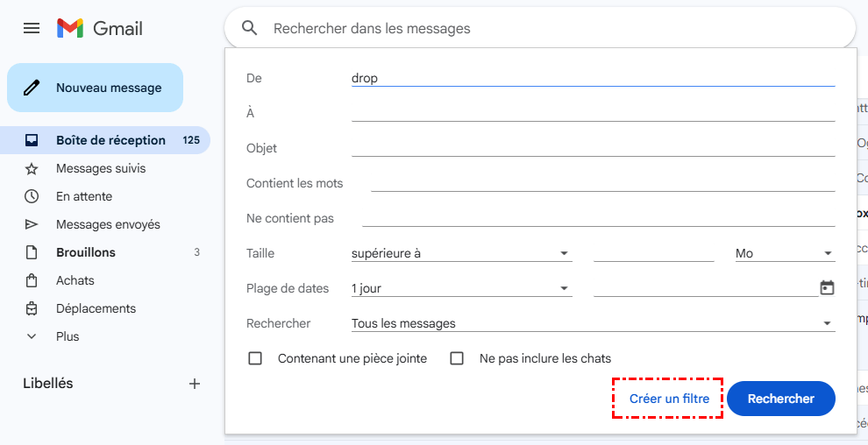Click the search magnifier icon
868x445 pixels.
click(x=250, y=28)
